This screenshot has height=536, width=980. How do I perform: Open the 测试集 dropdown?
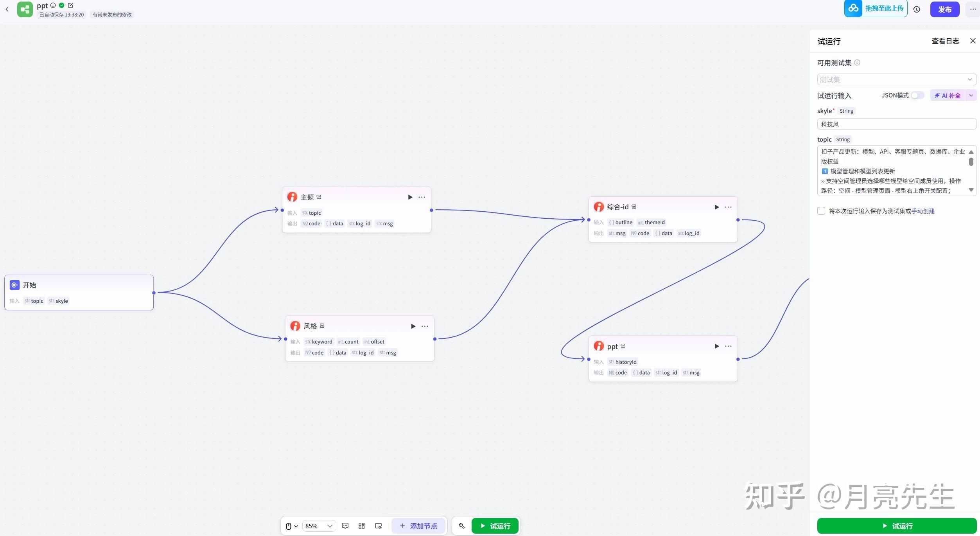896,79
